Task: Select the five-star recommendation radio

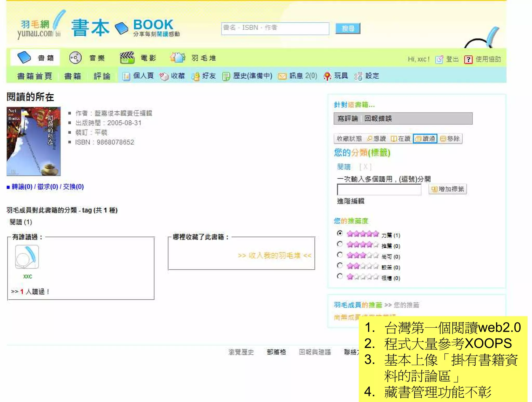Action: coord(340,233)
